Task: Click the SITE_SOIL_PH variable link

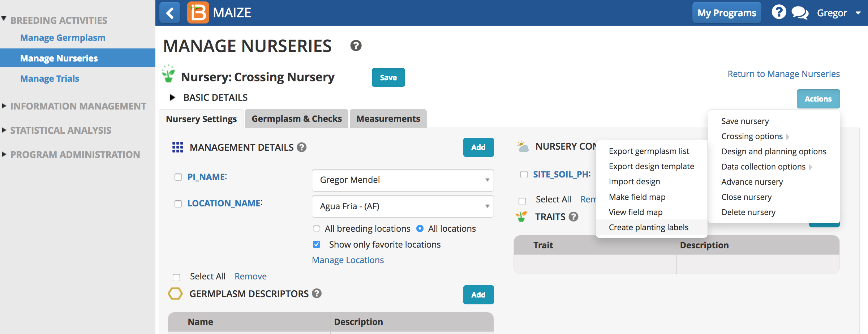Action: 561,174
